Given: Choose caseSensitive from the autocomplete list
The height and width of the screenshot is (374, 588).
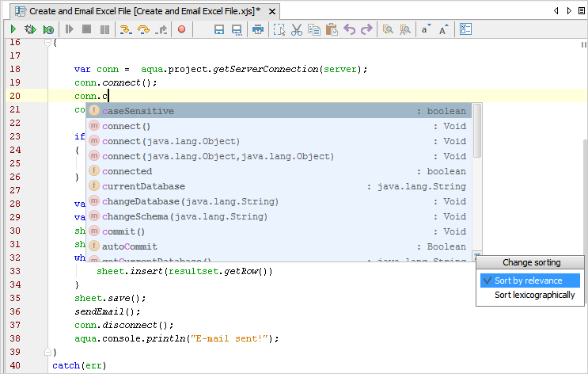Looking at the screenshot, I should tap(279, 111).
